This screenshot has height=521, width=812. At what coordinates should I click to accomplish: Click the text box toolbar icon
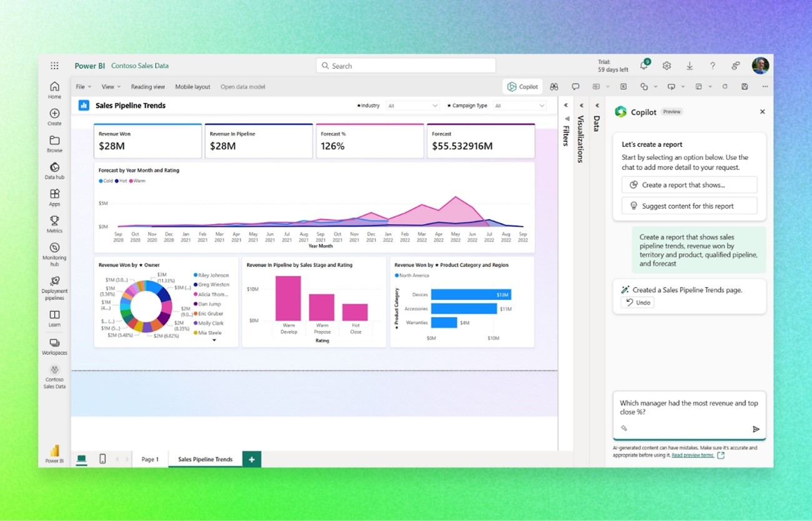point(623,87)
